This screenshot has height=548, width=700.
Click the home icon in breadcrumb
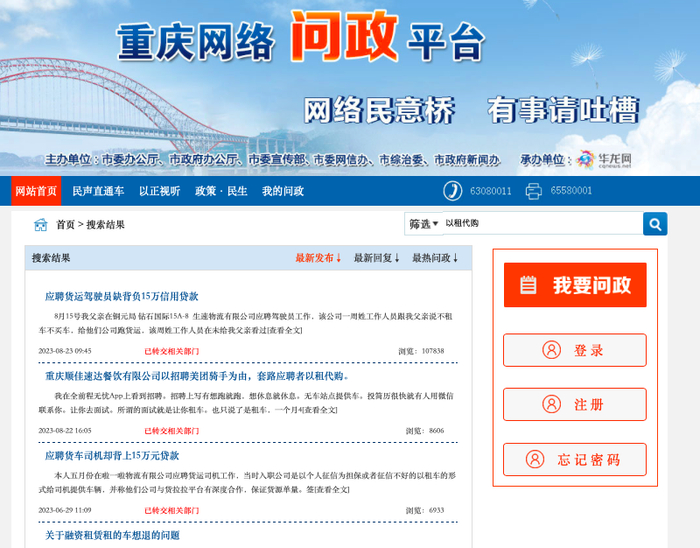tap(41, 224)
